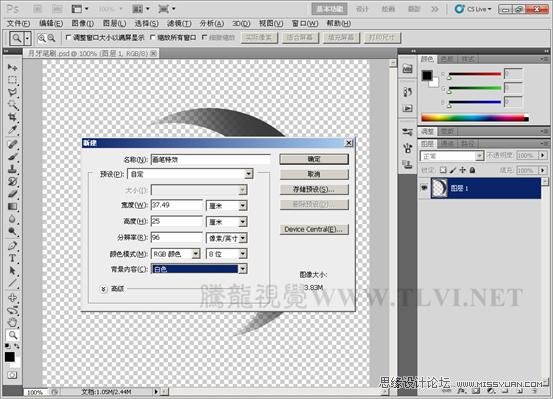
Task: Click the 确定 OK button
Action: tap(314, 159)
